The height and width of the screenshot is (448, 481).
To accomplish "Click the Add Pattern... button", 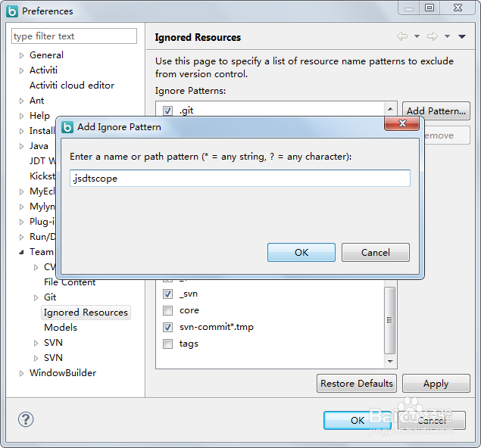I will (436, 110).
